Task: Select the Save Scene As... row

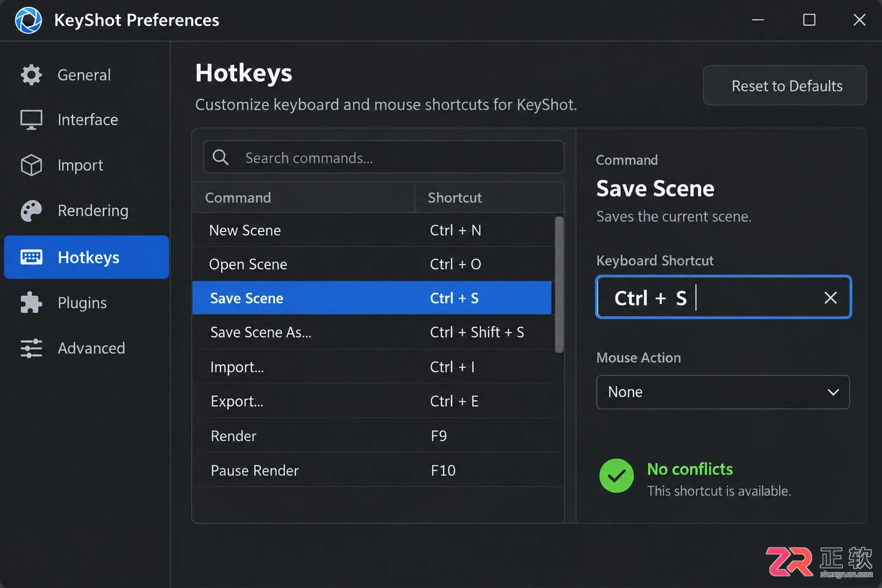Action: [x=373, y=332]
